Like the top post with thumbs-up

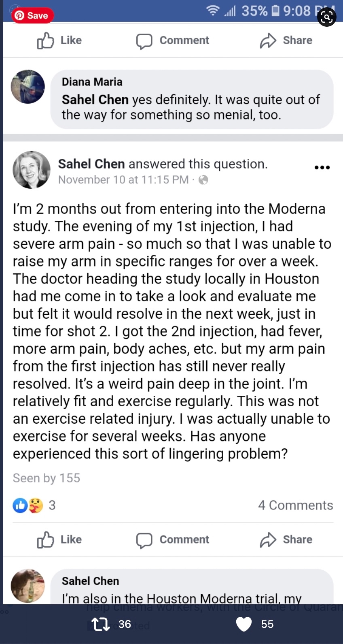[59, 41]
